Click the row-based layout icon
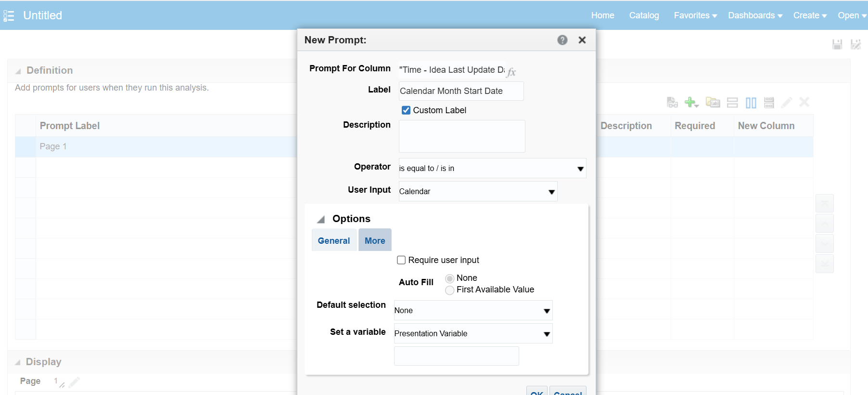This screenshot has height=395, width=868. point(732,102)
